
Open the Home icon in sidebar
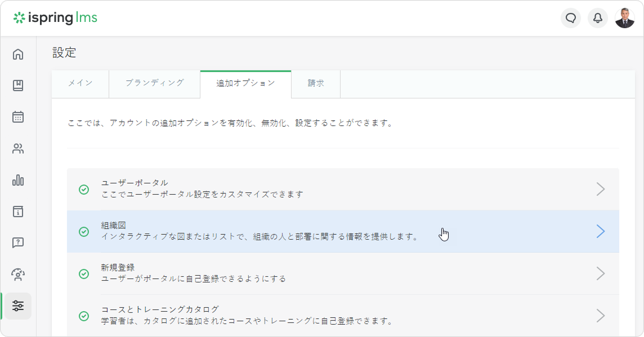pos(18,55)
